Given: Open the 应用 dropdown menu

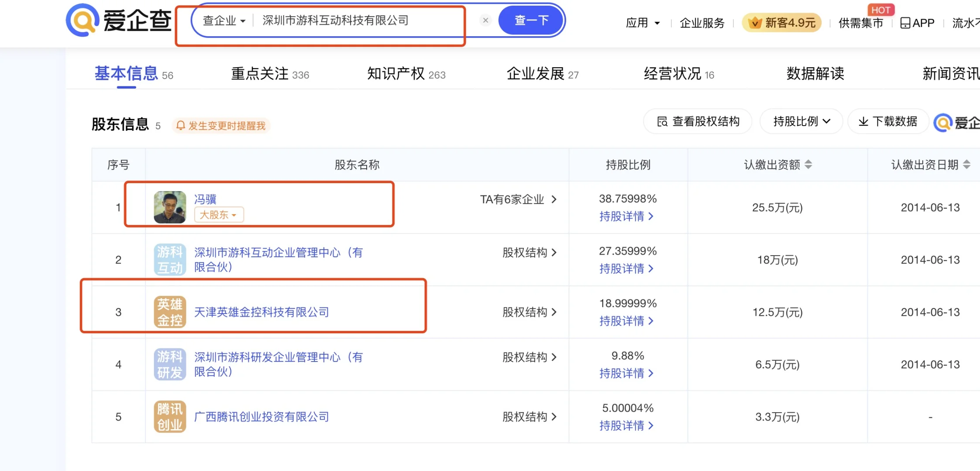Looking at the screenshot, I should coord(643,23).
